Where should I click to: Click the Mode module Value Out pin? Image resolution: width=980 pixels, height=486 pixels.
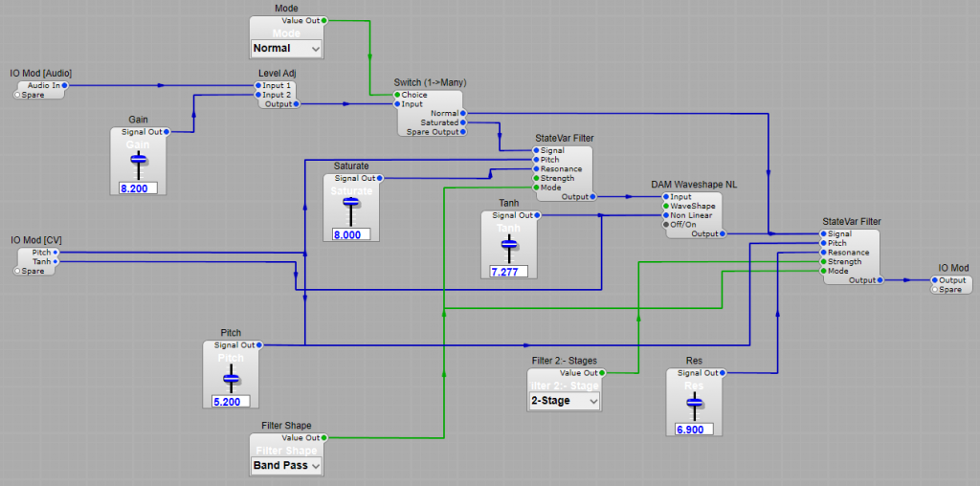(x=323, y=20)
